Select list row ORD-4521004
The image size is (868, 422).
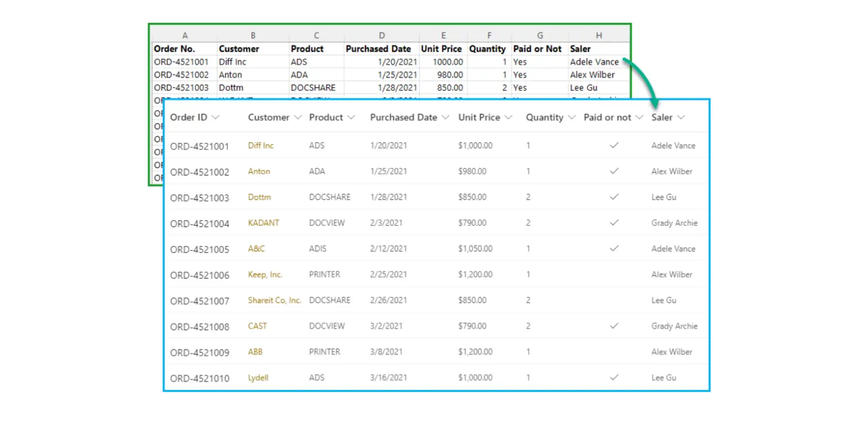point(437,223)
